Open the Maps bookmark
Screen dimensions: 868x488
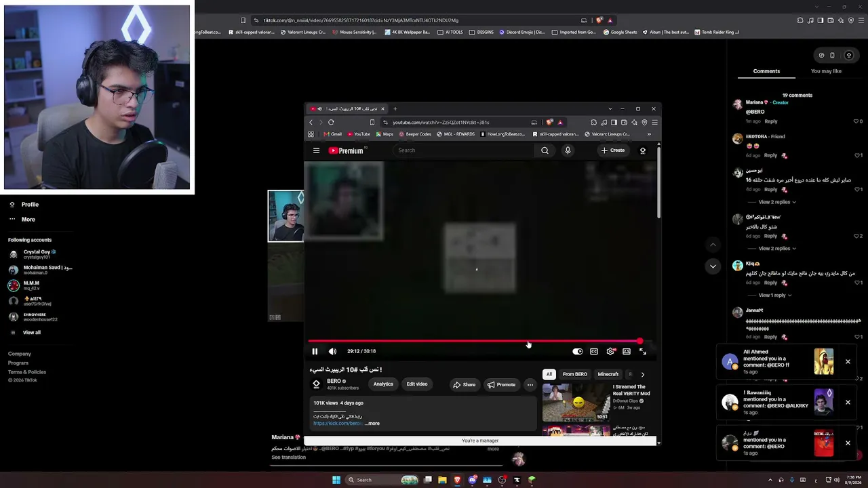pyautogui.click(x=384, y=134)
